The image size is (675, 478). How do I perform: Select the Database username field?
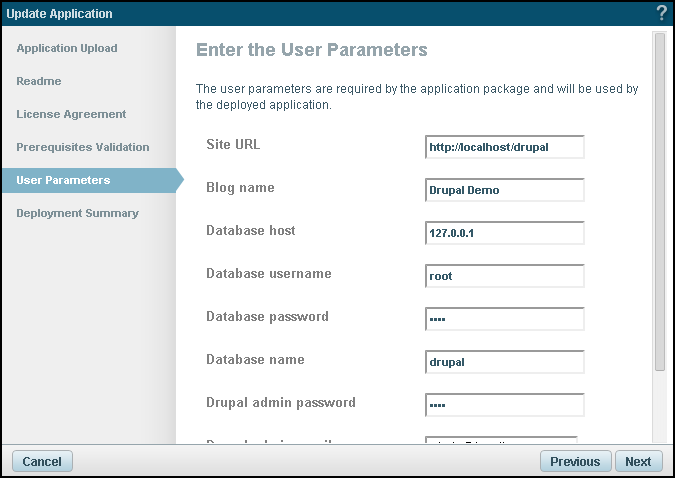[x=504, y=276]
